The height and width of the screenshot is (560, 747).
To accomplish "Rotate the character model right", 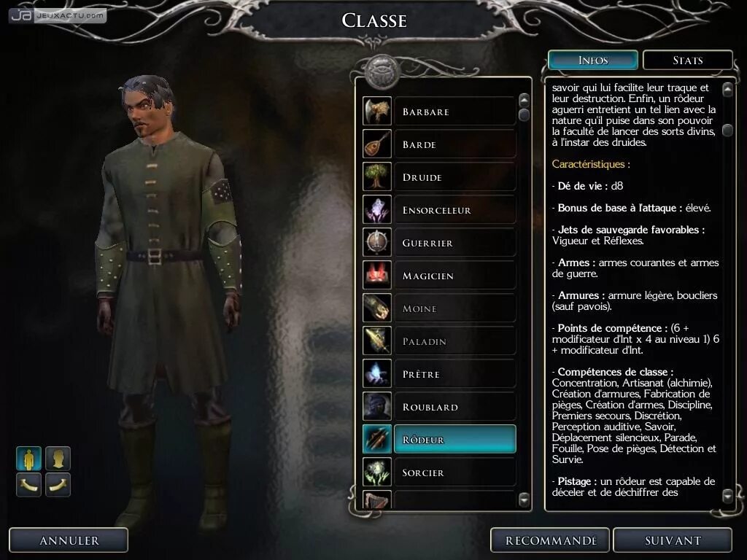I will pyautogui.click(x=58, y=485).
